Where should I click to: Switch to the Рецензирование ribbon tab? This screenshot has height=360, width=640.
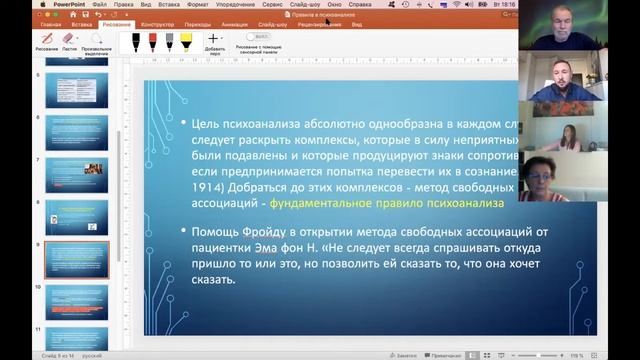pos(319,24)
